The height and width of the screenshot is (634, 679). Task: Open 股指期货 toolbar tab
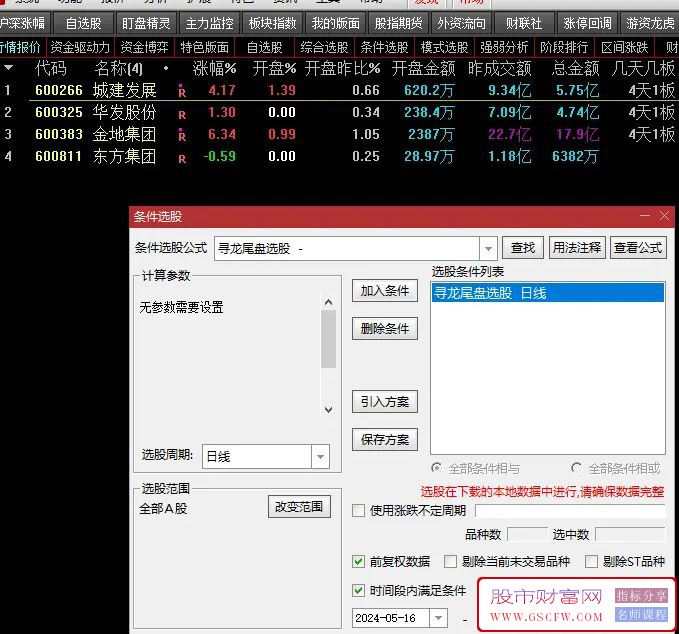[398, 23]
